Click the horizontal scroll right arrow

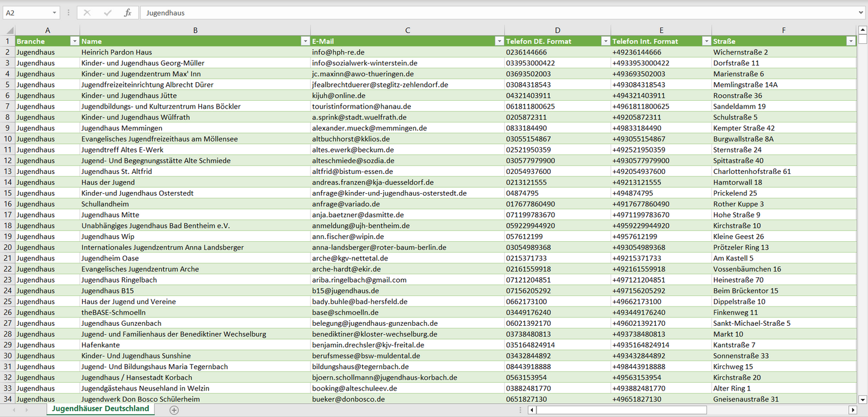click(x=852, y=410)
